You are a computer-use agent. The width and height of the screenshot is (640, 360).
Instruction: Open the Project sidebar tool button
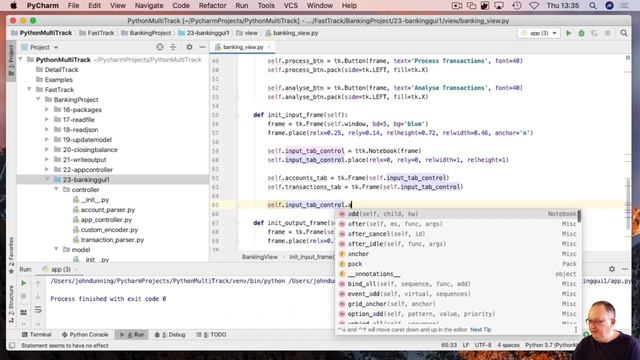coord(11,60)
